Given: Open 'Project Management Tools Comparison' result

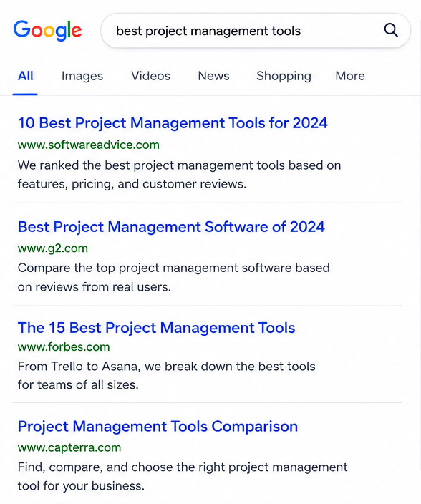Looking at the screenshot, I should [x=158, y=427].
